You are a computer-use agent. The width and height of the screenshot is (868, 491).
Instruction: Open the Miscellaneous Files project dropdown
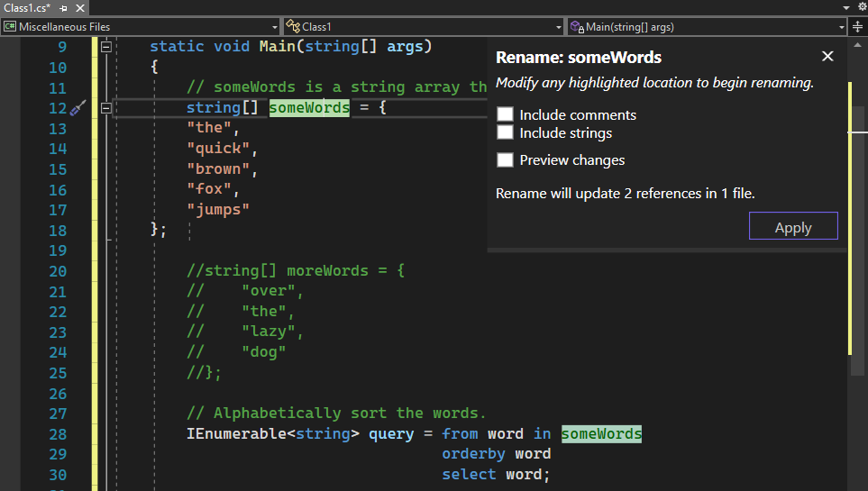point(140,27)
